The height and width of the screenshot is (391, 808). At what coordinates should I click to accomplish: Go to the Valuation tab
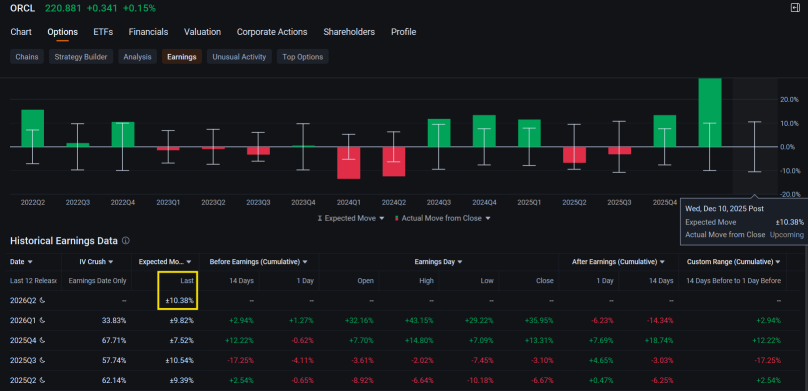point(203,32)
